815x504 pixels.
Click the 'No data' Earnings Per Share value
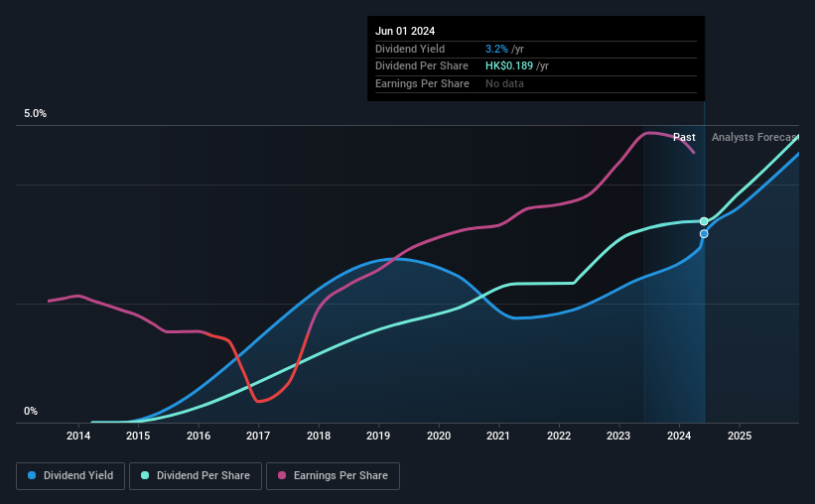(x=504, y=83)
